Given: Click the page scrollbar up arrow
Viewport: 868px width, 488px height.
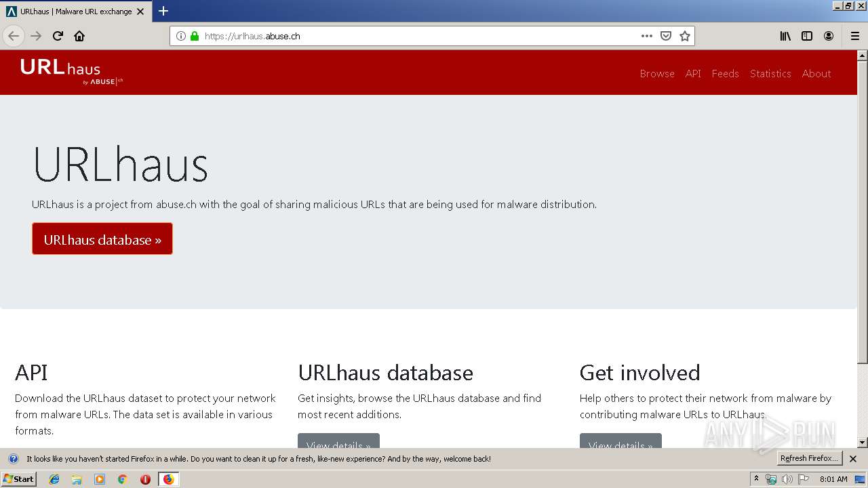Looking at the screenshot, I should pos(863,56).
